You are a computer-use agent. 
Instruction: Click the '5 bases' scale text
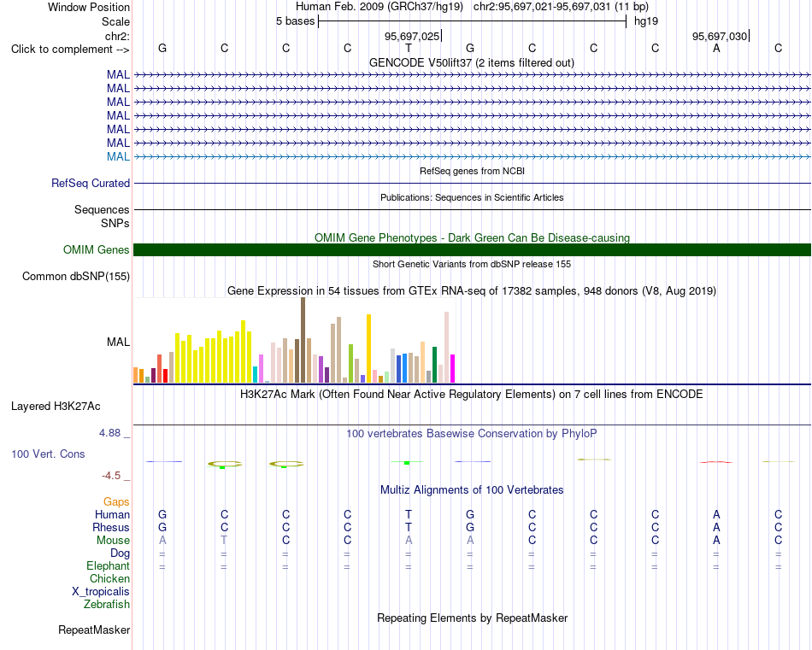(x=295, y=21)
